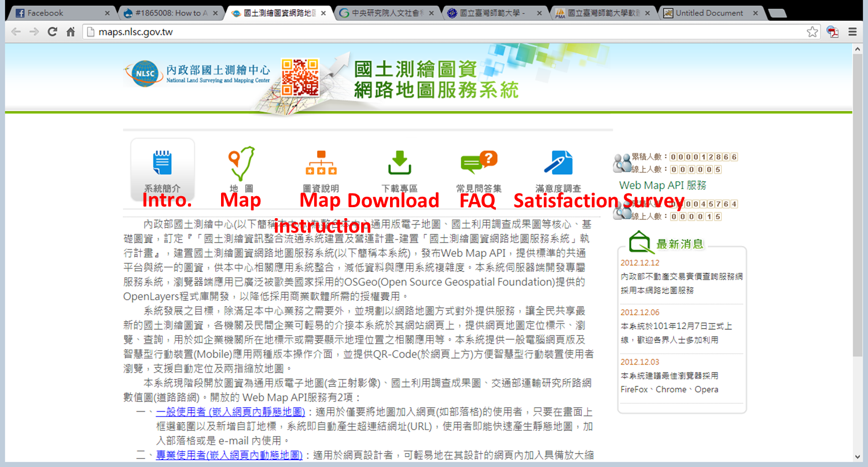Open the Web Map API 服務 link

pyautogui.click(x=663, y=185)
